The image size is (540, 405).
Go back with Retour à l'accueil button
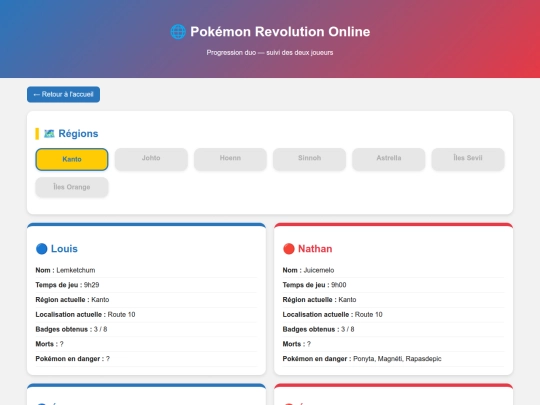[63, 94]
